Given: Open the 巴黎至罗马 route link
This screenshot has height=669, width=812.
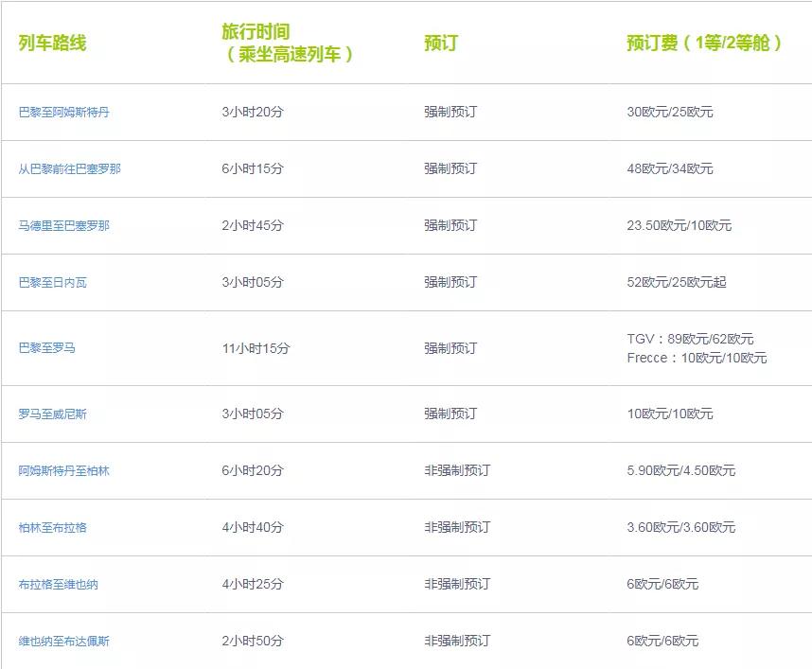Looking at the screenshot, I should tap(46, 346).
